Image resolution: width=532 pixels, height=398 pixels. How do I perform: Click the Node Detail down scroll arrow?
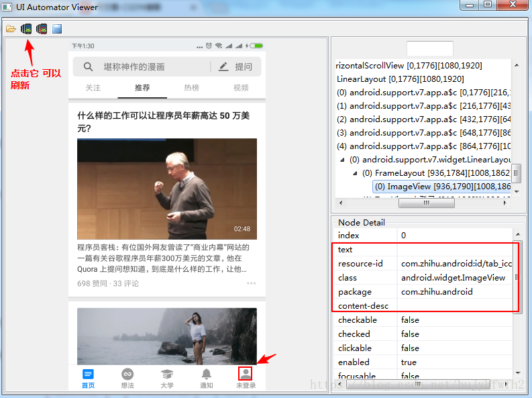(x=518, y=373)
